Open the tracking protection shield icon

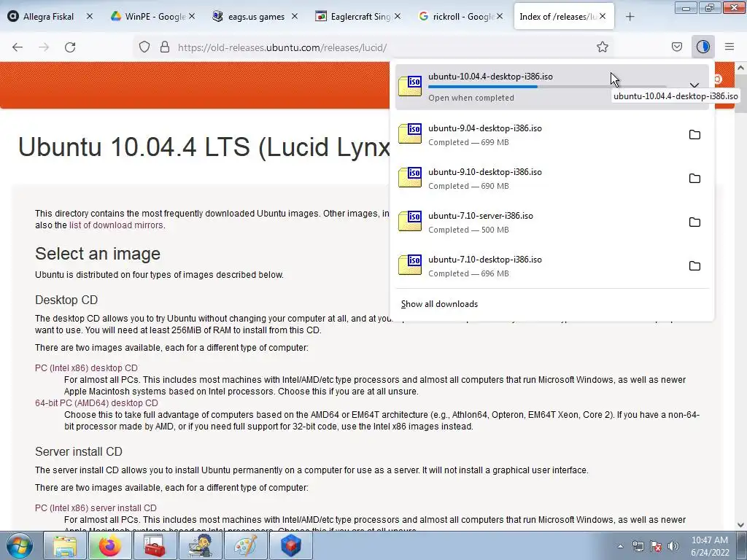(x=144, y=47)
